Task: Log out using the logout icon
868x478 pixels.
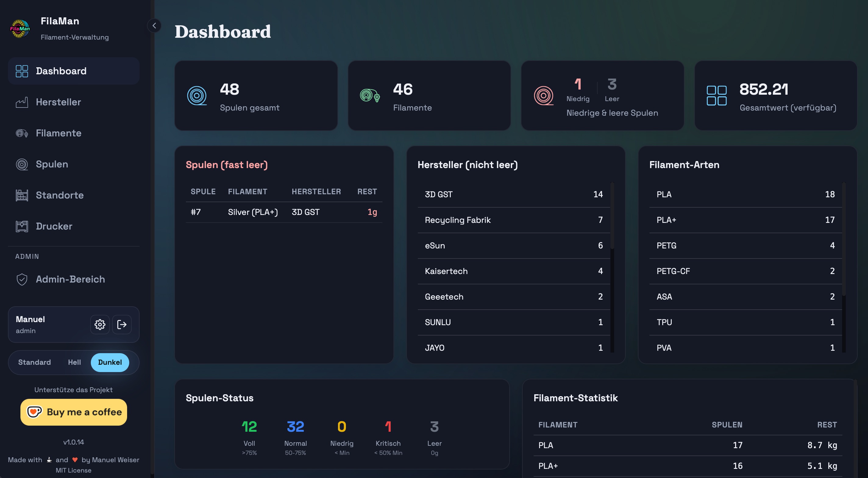Action: click(122, 325)
